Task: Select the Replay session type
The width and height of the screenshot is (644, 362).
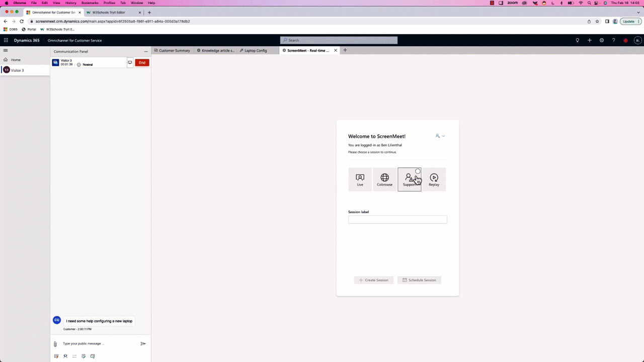Action: (x=434, y=179)
